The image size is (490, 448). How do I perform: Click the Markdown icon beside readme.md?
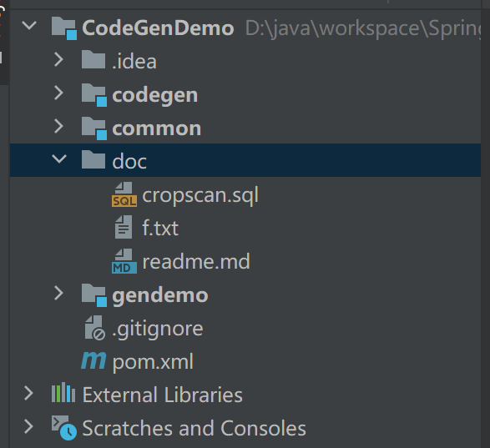(x=124, y=261)
